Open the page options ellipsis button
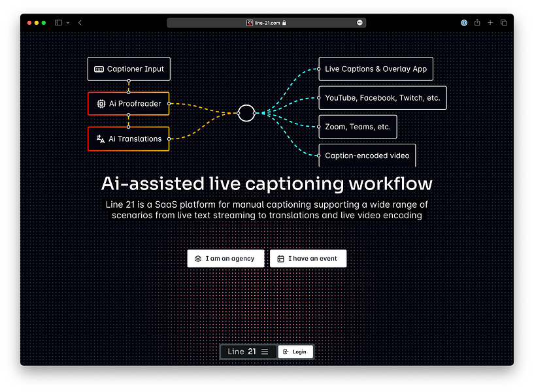 tap(359, 23)
